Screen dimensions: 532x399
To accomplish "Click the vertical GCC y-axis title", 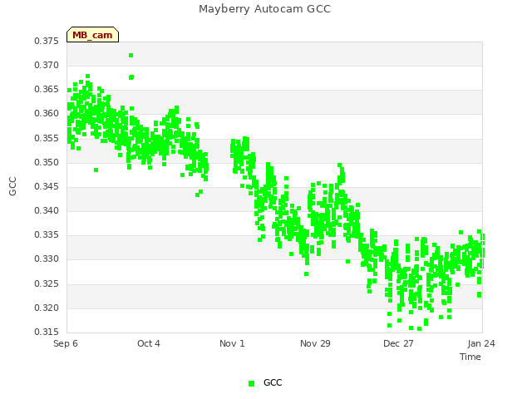I will pos(12,186).
